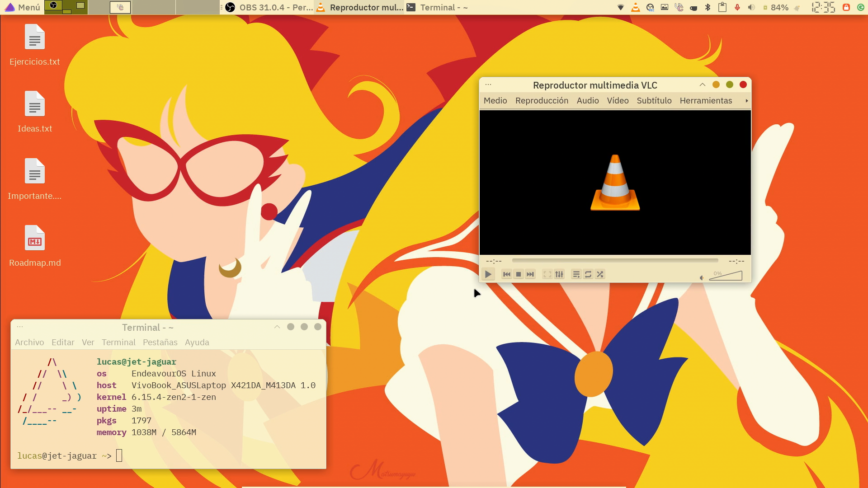Toggle VLC fullscreen video mode
Viewport: 868px width, 488px height.
[x=547, y=274]
